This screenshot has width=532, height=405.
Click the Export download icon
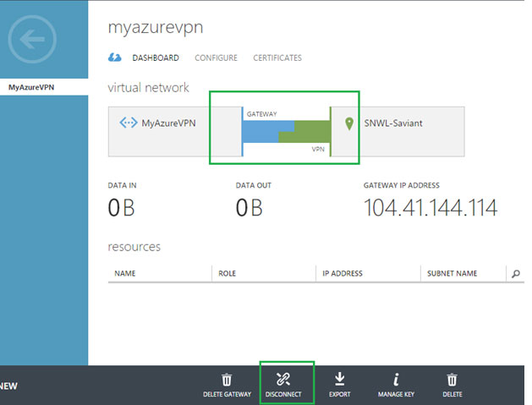click(x=340, y=380)
